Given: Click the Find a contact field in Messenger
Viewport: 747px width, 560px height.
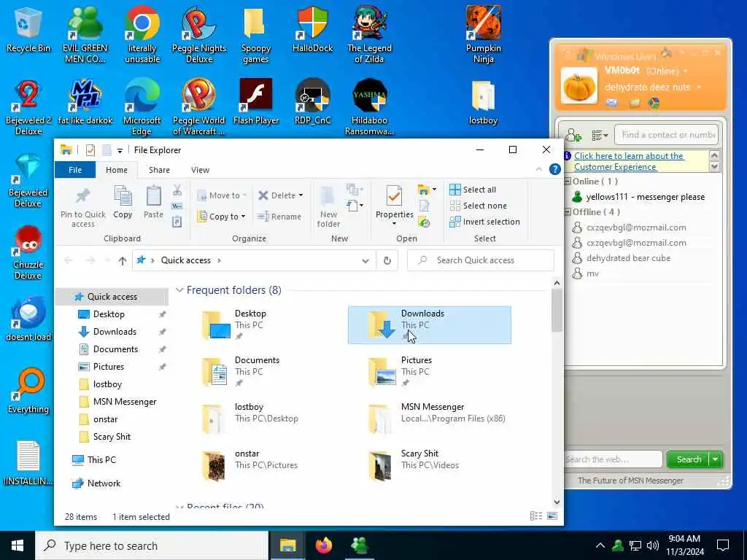Looking at the screenshot, I should click(666, 135).
